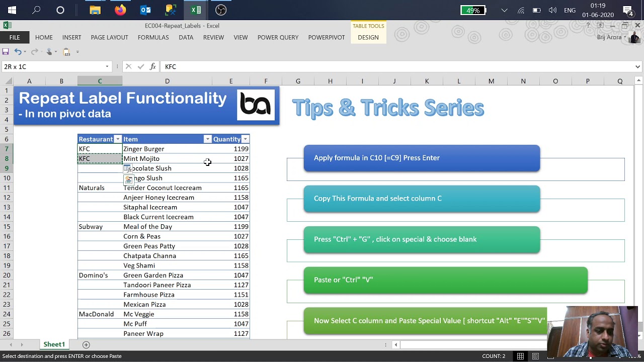Screen dimensions: 644x362
Task: Switch to the INSERT ribbon tab
Action: coord(72,37)
